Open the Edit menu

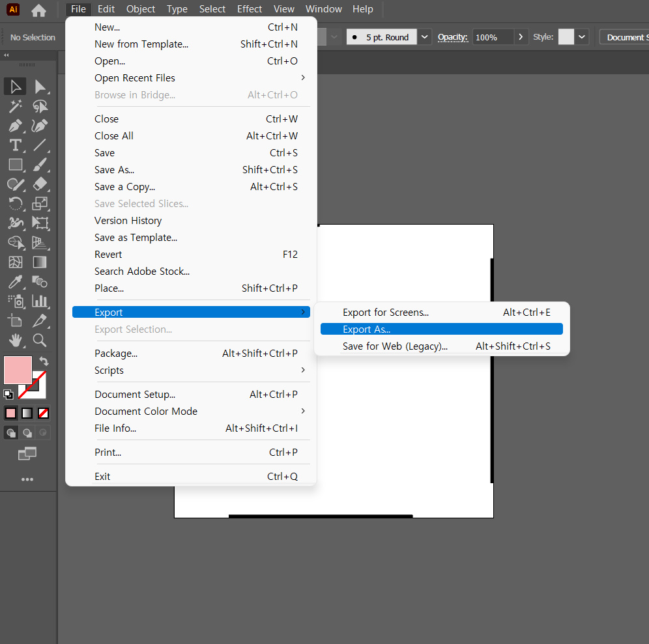106,9
